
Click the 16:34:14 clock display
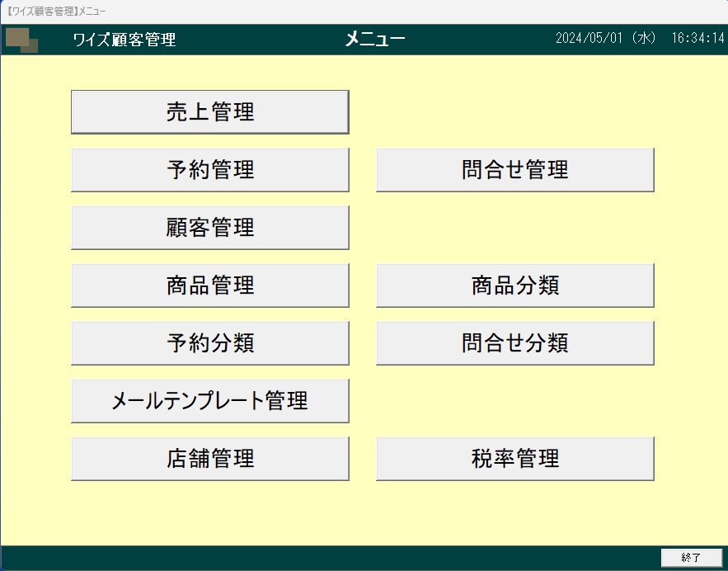(697, 39)
